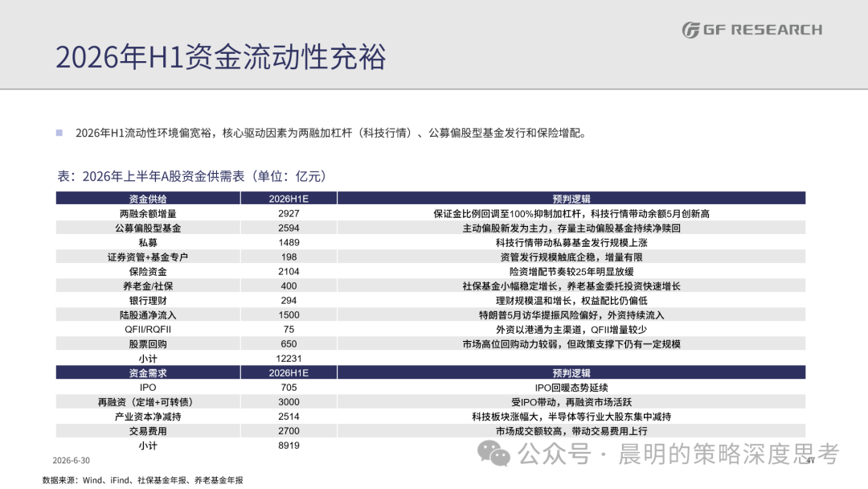The width and height of the screenshot is (868, 489).
Task: Select the '银行理财' row label
Action: pos(148,300)
